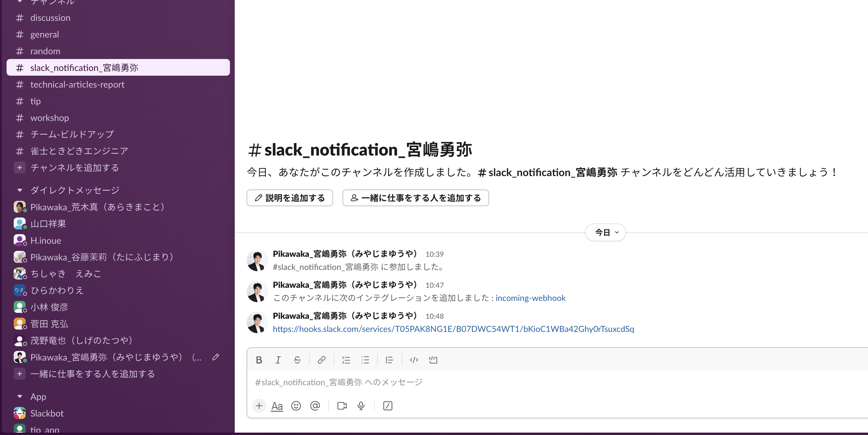
Task: Open DM with H.inoue
Action: 118,240
